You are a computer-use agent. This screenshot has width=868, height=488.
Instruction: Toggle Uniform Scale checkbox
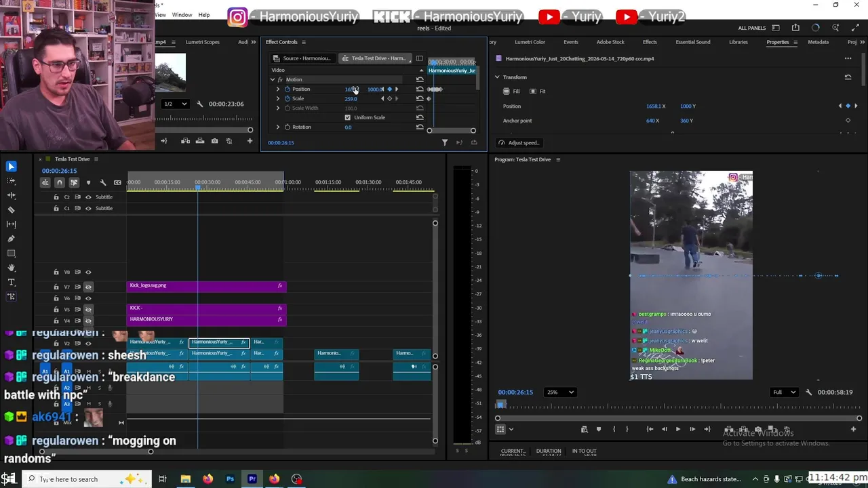(x=348, y=117)
